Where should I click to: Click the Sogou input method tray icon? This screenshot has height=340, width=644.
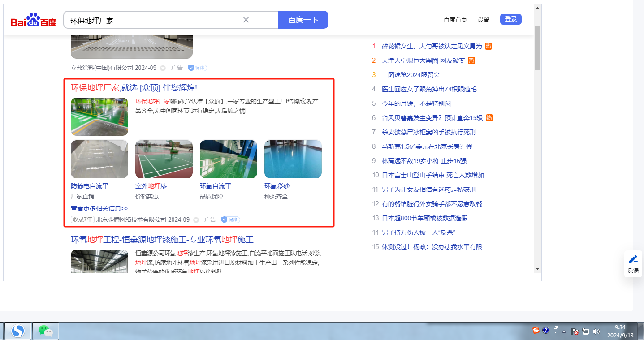coord(536,331)
